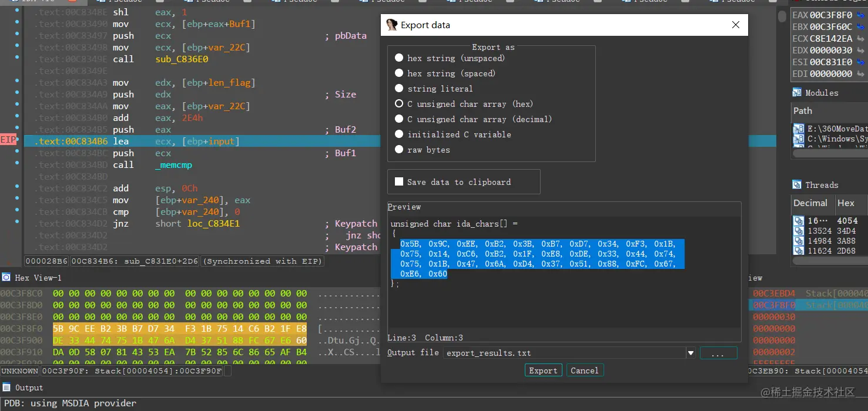
Task: Click the EDI register jump arrow
Action: (x=862, y=74)
